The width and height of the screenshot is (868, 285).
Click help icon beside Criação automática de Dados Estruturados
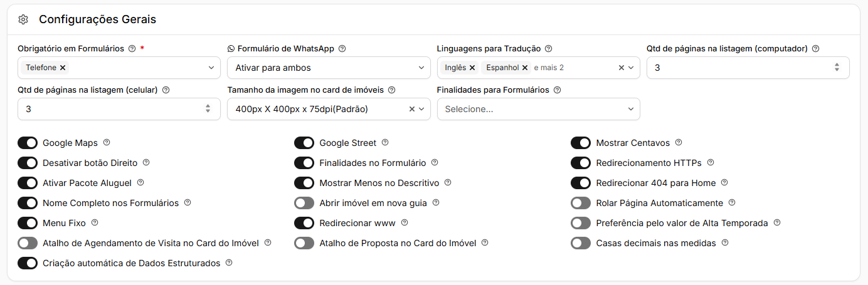(x=229, y=263)
